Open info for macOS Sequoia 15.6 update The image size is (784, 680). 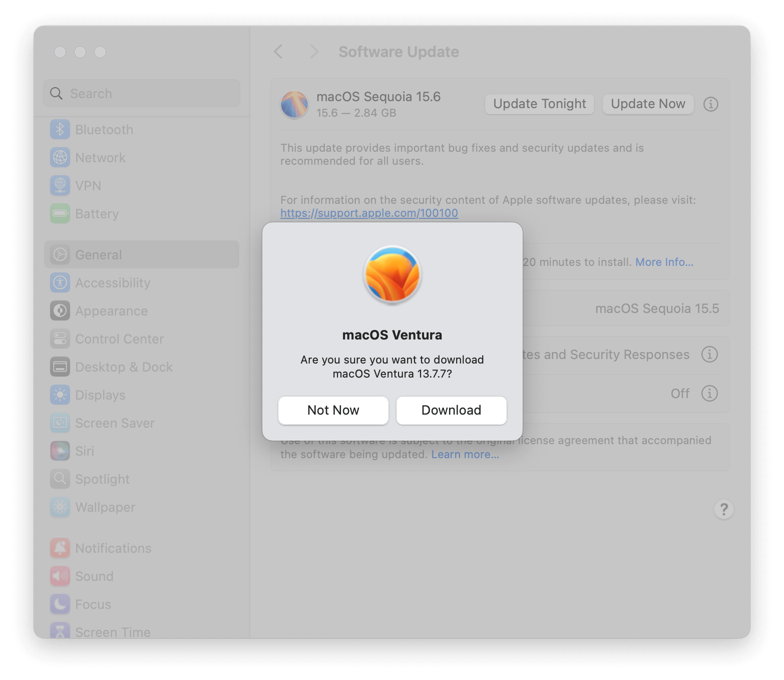pyautogui.click(x=710, y=104)
